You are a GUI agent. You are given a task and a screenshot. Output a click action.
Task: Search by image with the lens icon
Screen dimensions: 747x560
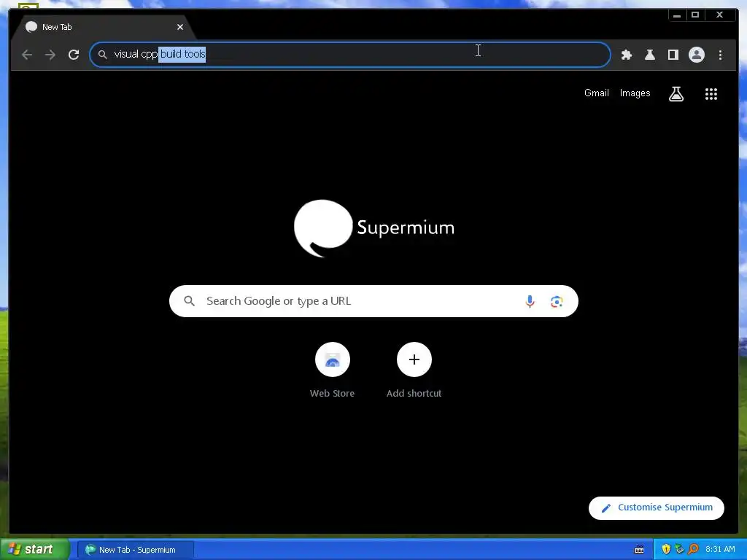[557, 301]
